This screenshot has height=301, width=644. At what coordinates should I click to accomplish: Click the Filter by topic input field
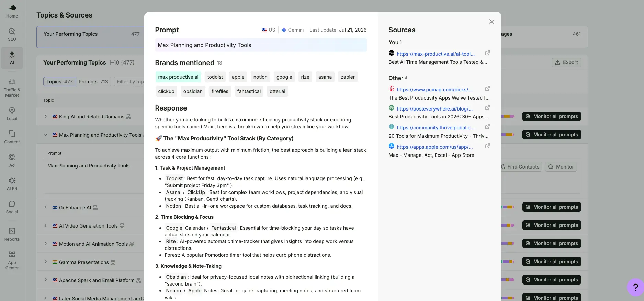coord(129,82)
